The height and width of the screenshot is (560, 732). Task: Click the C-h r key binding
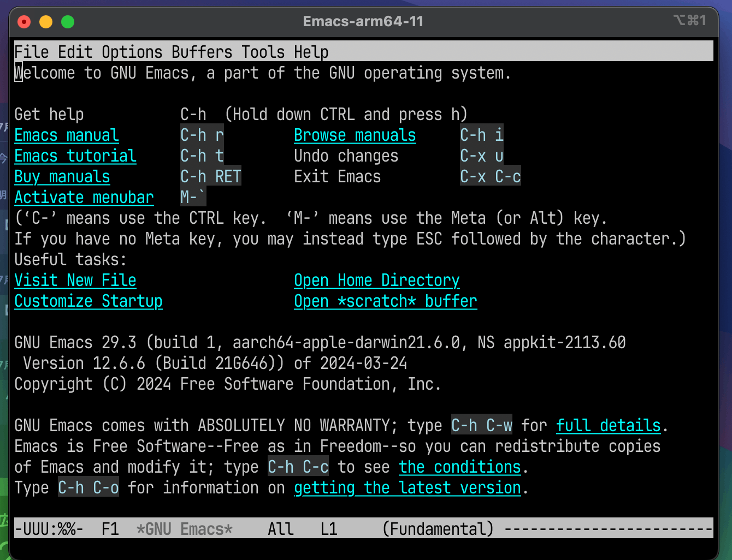(202, 135)
